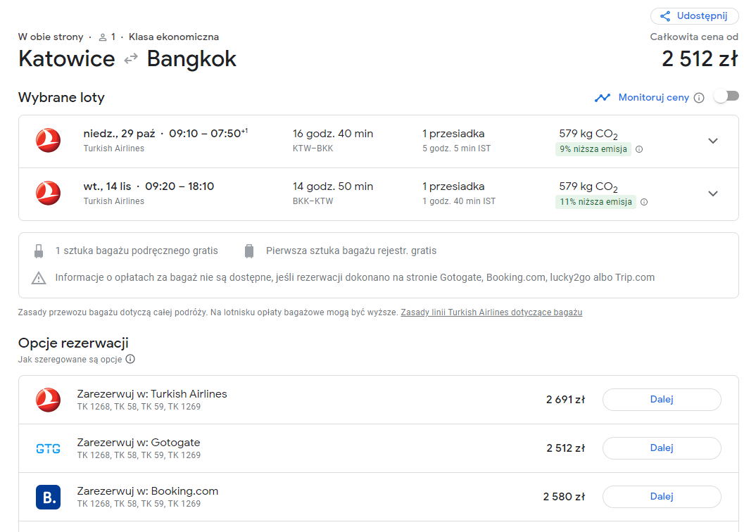Click Zarezerwuj w: Turkish Airlines text
This screenshot has width=756, height=532.
tap(152, 393)
